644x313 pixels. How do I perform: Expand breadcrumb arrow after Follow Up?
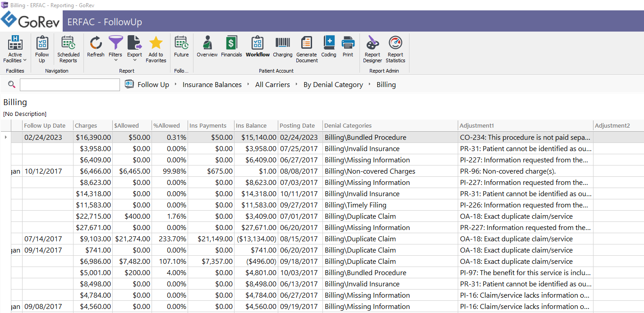click(176, 84)
